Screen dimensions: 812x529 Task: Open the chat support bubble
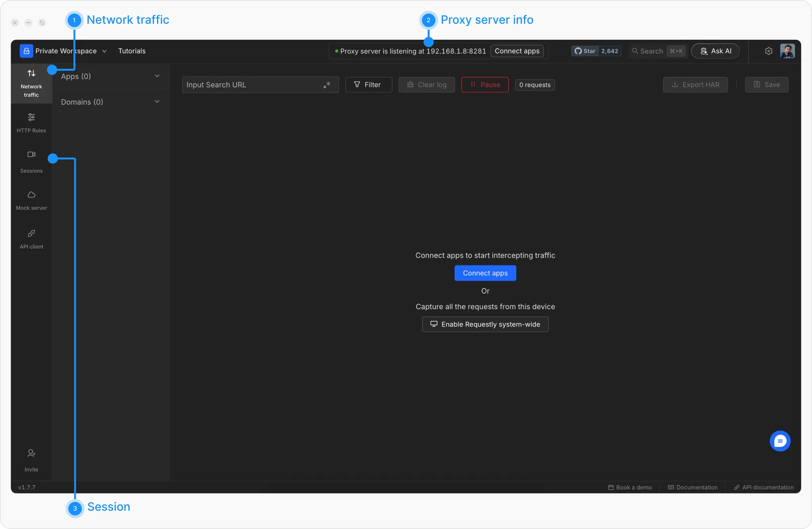click(x=779, y=441)
